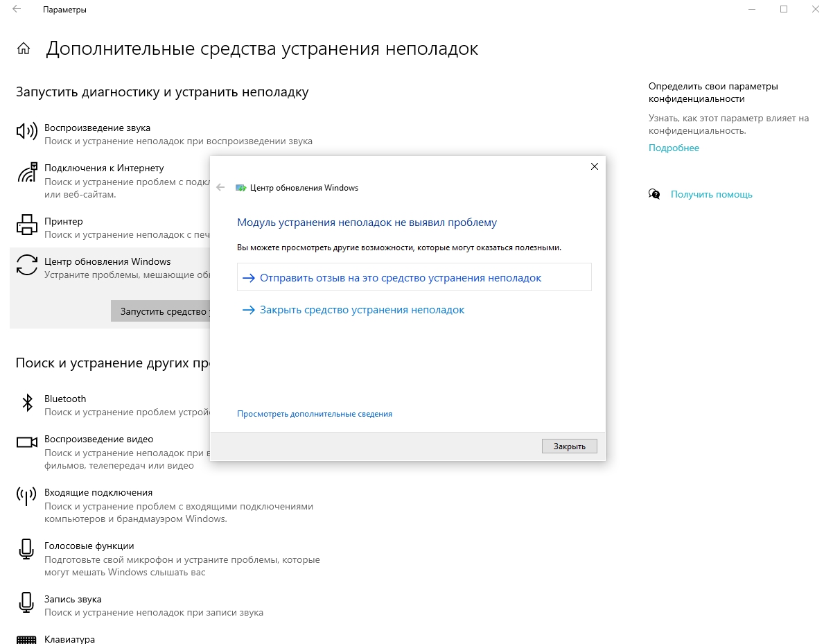Click Определить свои параметры конфиденциальности heading

point(713,92)
